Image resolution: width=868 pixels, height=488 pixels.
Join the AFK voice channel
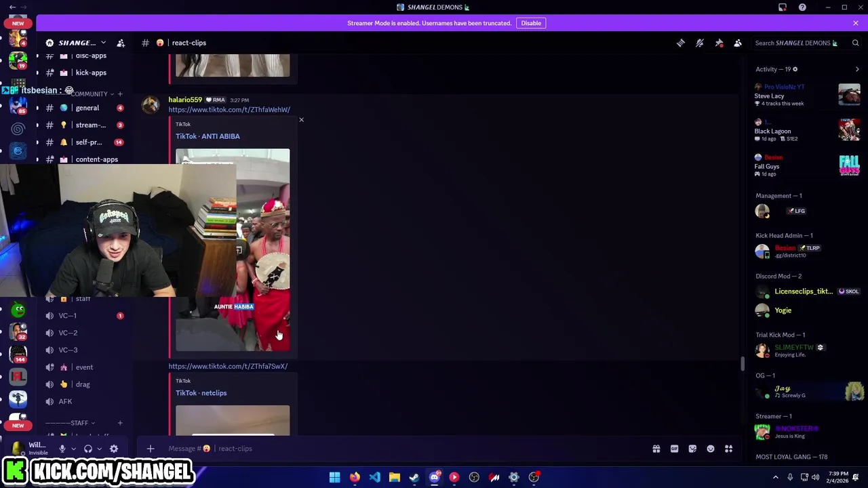pos(85,401)
